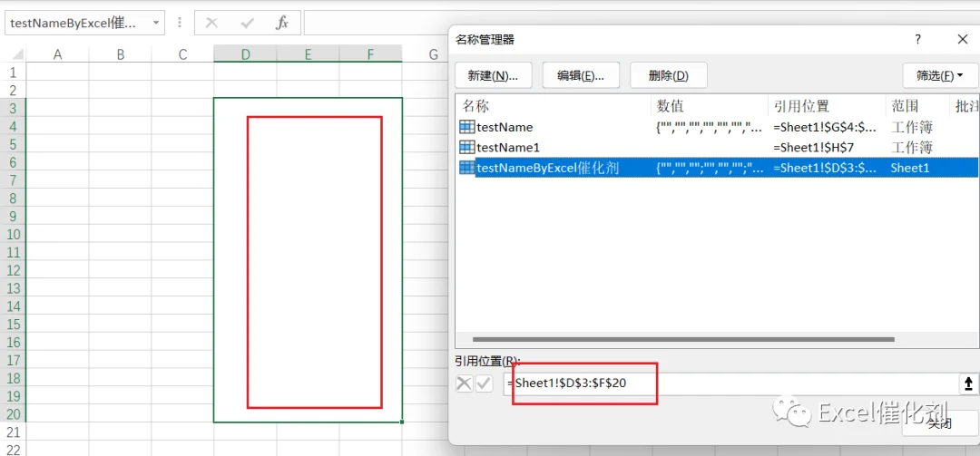Click the cancel X icon beside the reference box
This screenshot has width=980, height=456.
coord(464,383)
